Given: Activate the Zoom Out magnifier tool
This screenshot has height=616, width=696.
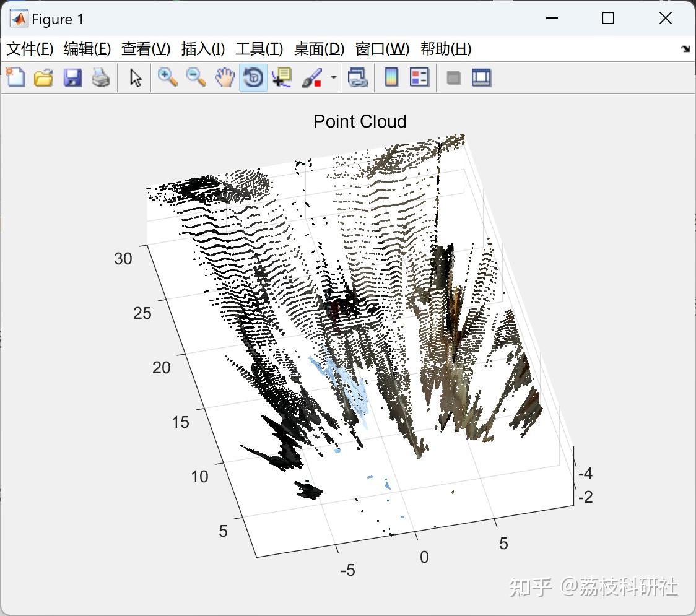Looking at the screenshot, I should (x=196, y=77).
